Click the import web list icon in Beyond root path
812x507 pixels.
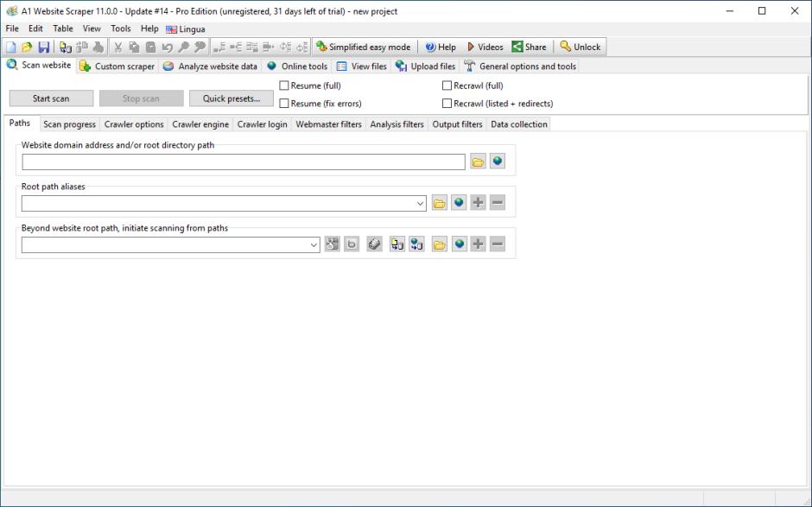coord(417,244)
